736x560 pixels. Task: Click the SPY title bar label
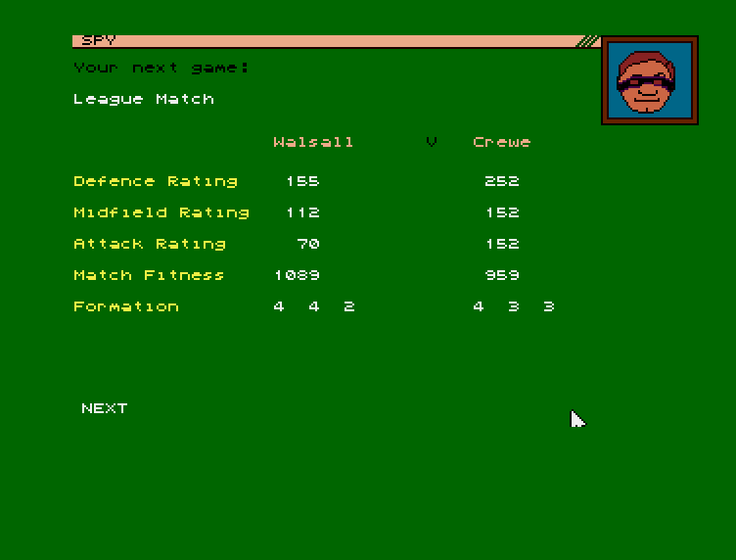pyautogui.click(x=99, y=41)
